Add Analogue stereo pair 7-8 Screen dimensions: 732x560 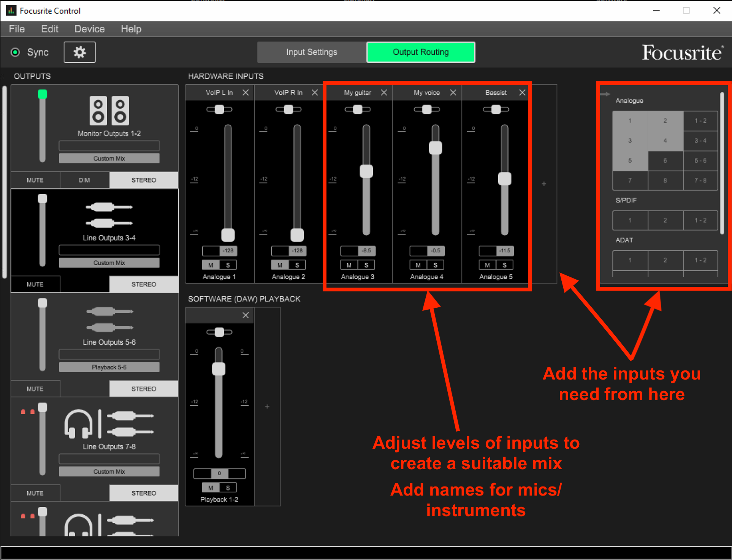click(x=700, y=180)
